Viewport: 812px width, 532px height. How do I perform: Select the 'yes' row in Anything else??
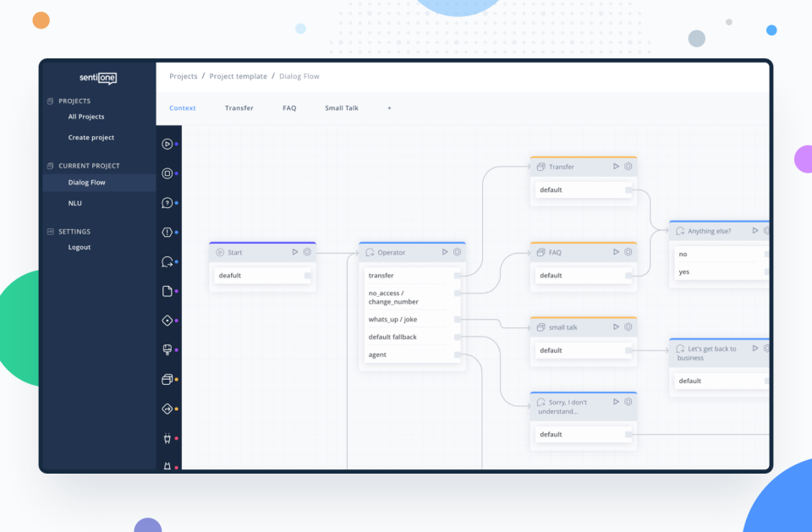[721, 272]
